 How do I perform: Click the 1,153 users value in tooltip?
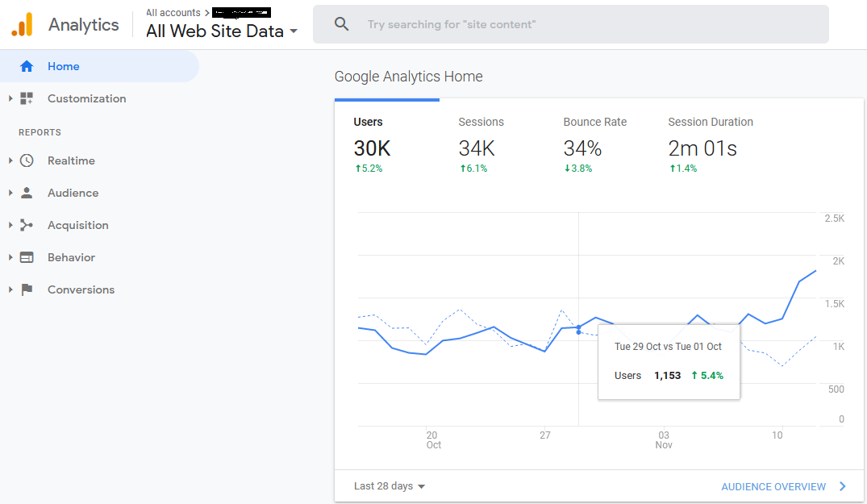(x=668, y=376)
